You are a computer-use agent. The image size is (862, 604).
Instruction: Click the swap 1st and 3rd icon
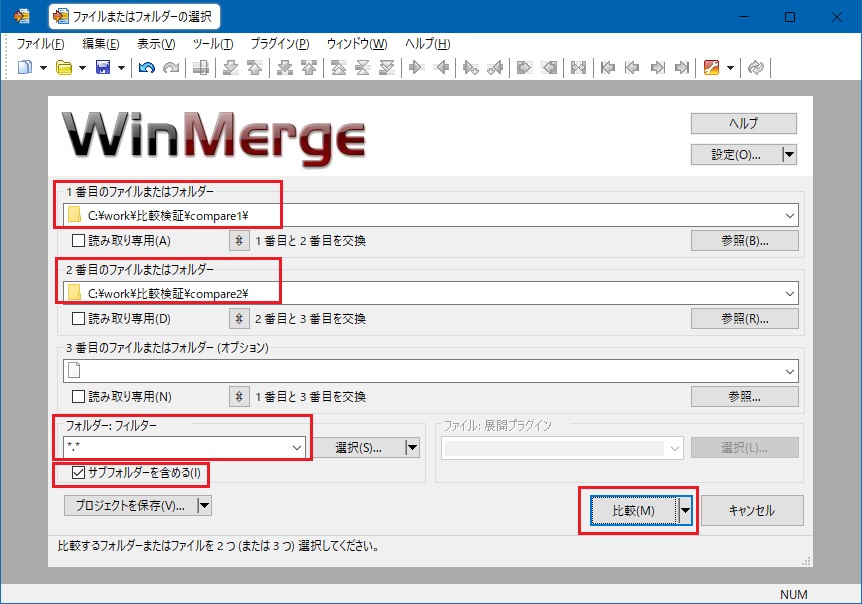[x=239, y=396]
